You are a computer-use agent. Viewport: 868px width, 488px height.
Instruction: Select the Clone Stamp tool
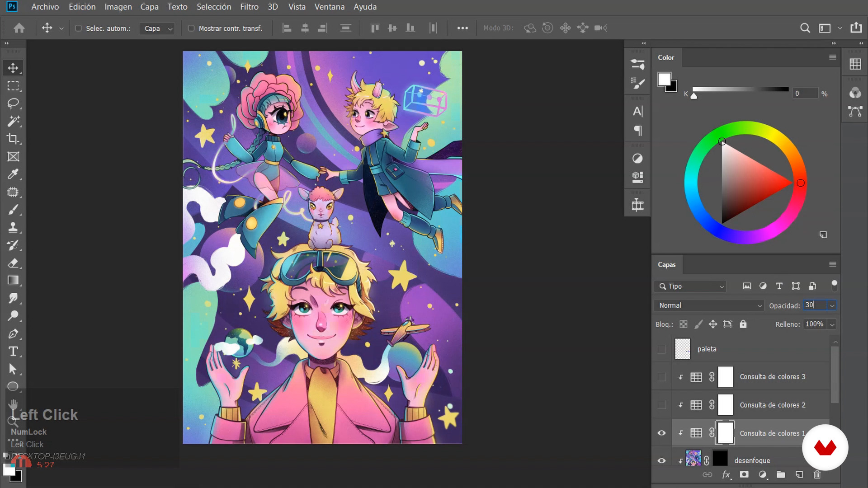coord(13,227)
